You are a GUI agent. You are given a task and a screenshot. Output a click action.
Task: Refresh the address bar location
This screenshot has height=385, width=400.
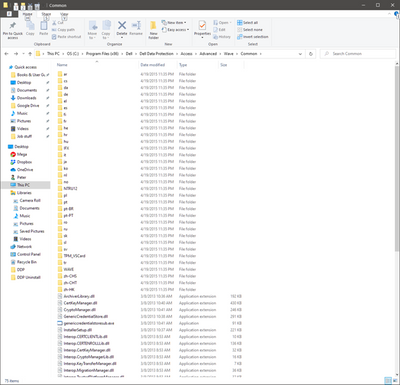[x=311, y=54]
